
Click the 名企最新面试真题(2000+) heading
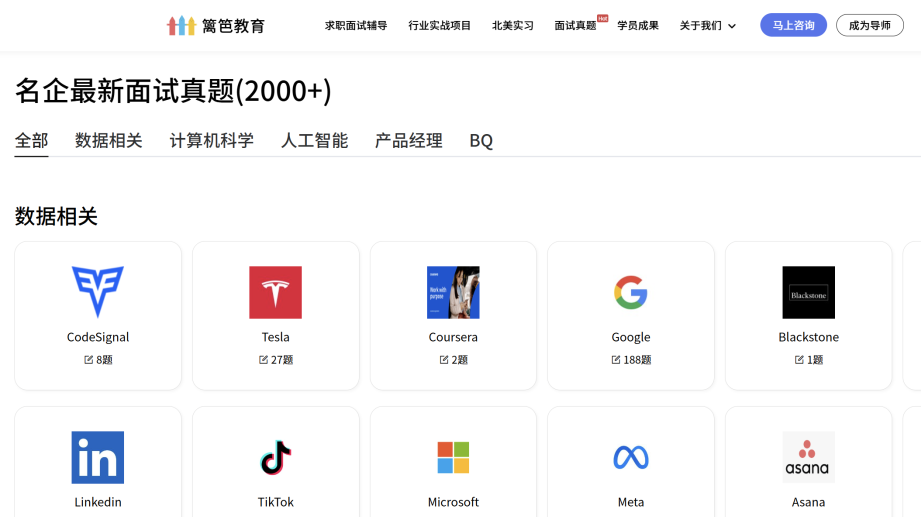click(x=173, y=91)
